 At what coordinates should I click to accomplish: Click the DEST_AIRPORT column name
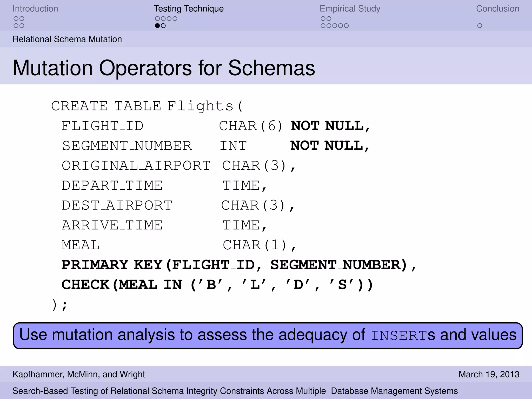pyautogui.click(x=117, y=205)
